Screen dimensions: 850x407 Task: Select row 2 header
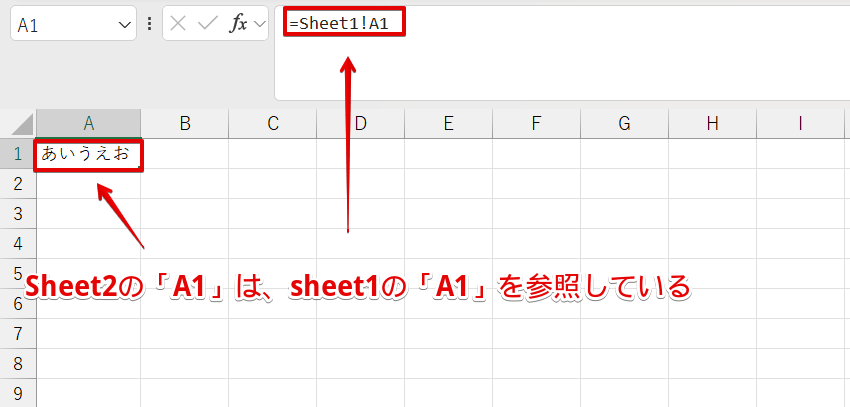pyautogui.click(x=18, y=184)
